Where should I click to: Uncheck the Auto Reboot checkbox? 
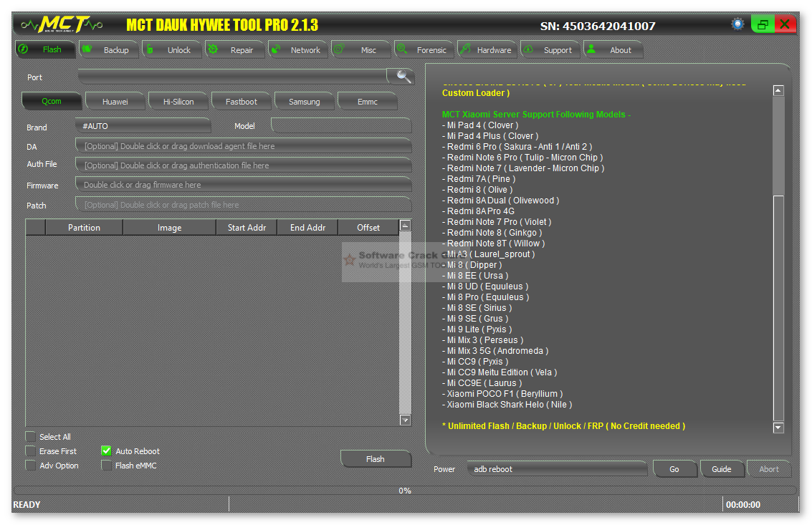click(106, 451)
